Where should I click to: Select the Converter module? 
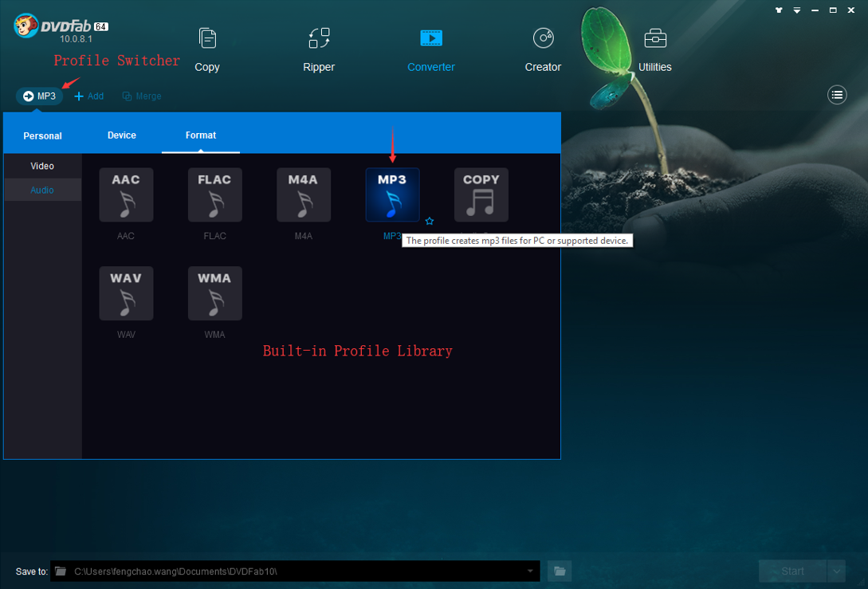(x=430, y=50)
